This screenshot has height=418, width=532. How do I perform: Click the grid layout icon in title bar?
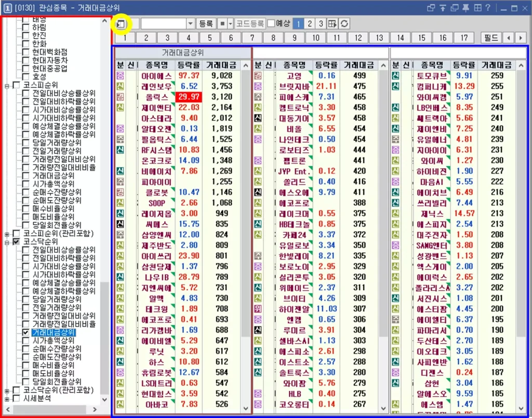(x=477, y=8)
